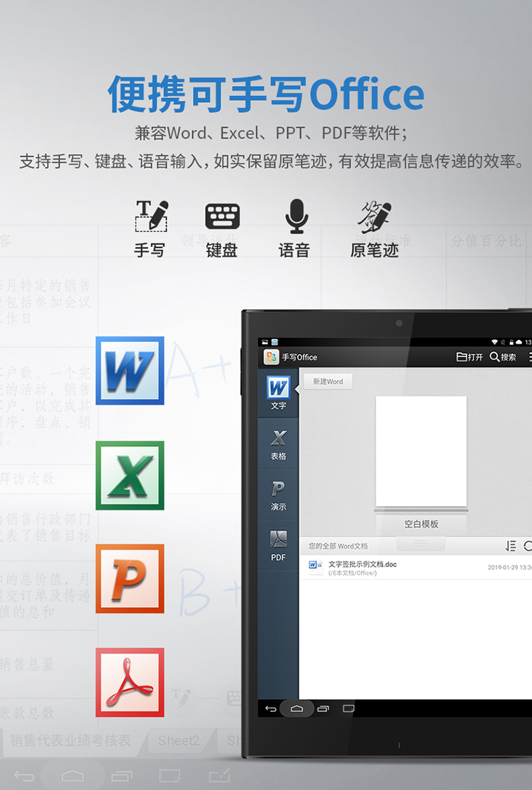Click the large Excel icon on left
This screenshot has height=790, width=532.
click(x=130, y=475)
